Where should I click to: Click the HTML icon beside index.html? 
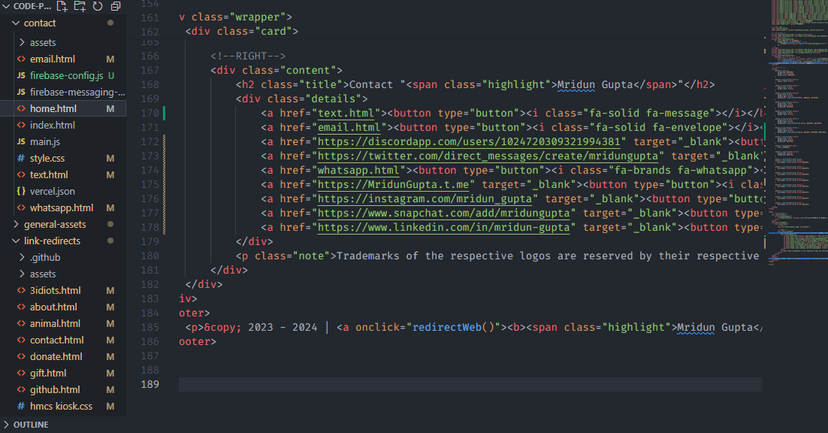(x=21, y=125)
